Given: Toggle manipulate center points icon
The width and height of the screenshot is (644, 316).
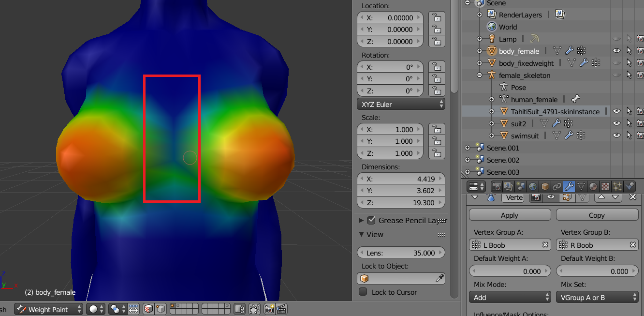Looking at the screenshot, I should [x=134, y=309].
